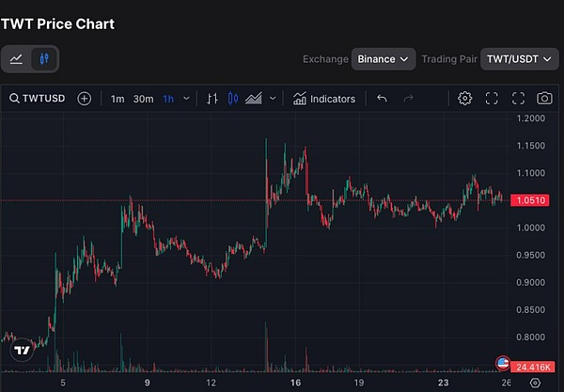The height and width of the screenshot is (392, 564).
Task: Open the Exchange Binance dropdown
Action: [384, 59]
